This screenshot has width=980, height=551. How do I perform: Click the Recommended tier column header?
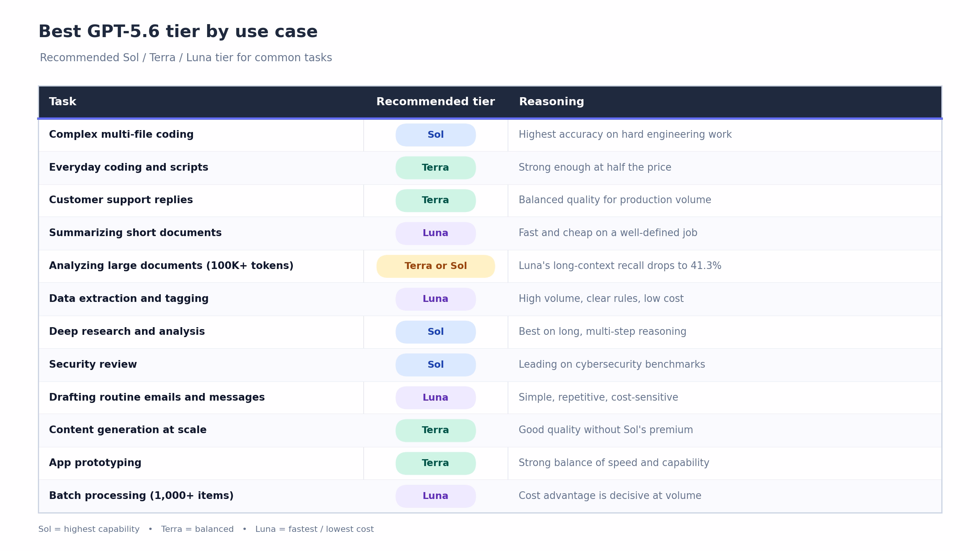click(x=436, y=102)
